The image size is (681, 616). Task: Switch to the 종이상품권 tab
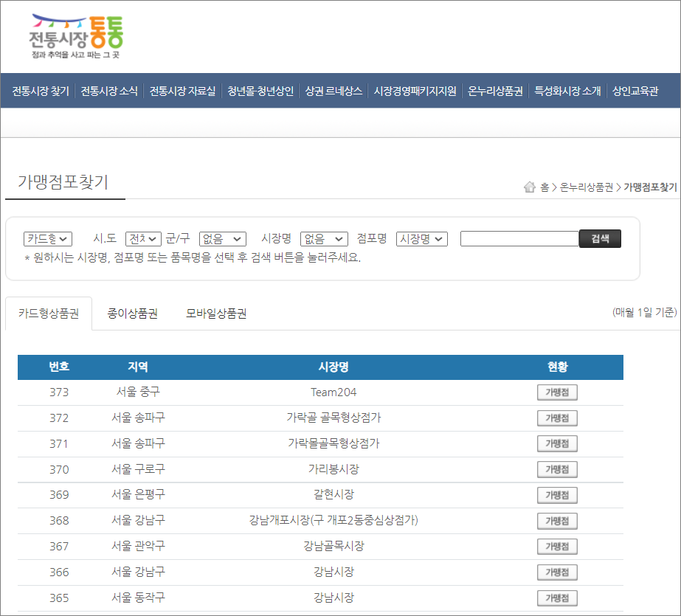[x=131, y=314]
